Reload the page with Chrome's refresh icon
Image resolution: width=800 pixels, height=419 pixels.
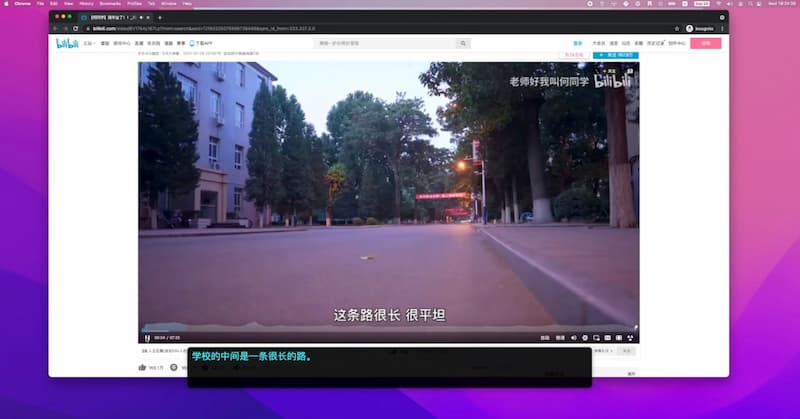coord(76,29)
